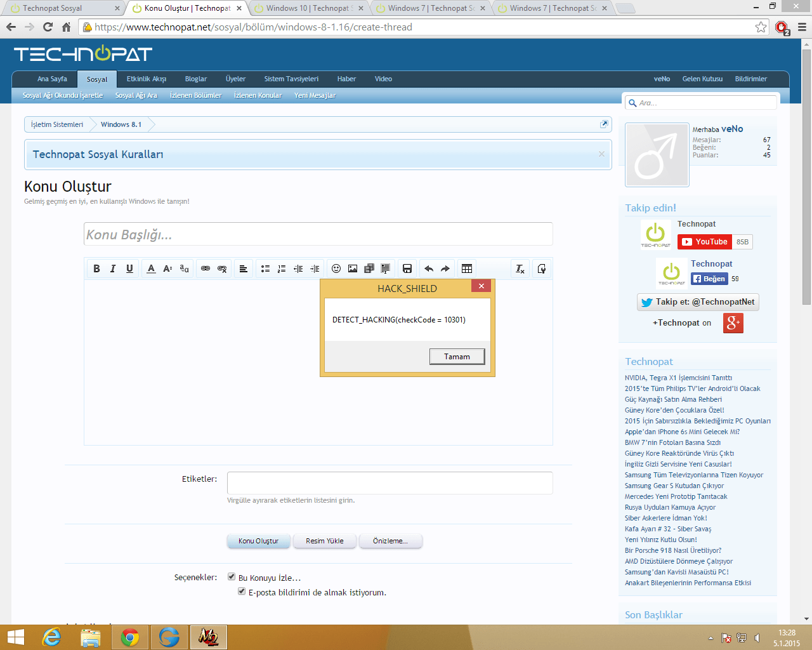Image resolution: width=812 pixels, height=650 pixels.
Task: Click the İzlenen Konular link
Action: (258, 95)
